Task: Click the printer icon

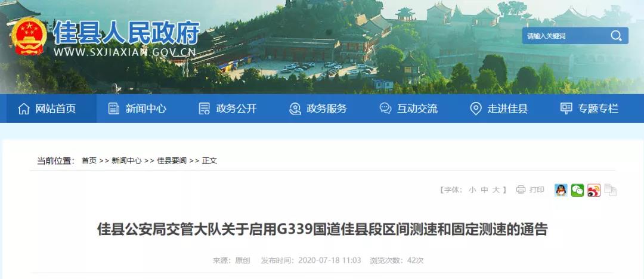Action: (521, 190)
